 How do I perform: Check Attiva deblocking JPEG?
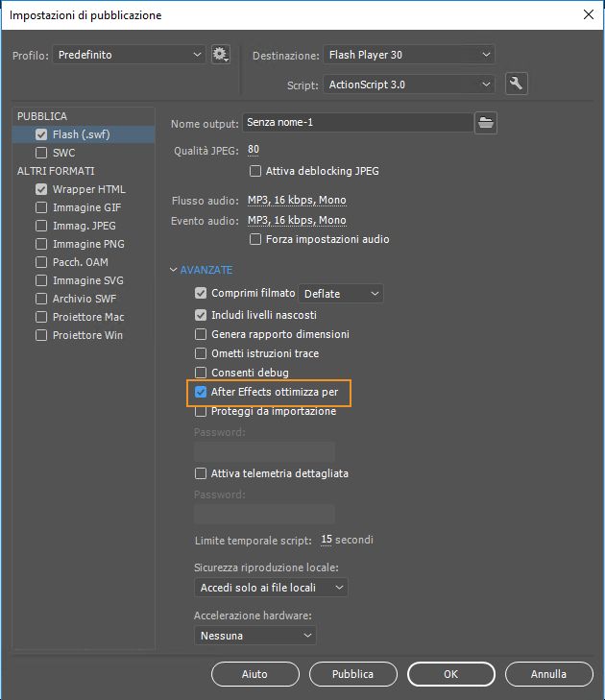click(x=255, y=171)
